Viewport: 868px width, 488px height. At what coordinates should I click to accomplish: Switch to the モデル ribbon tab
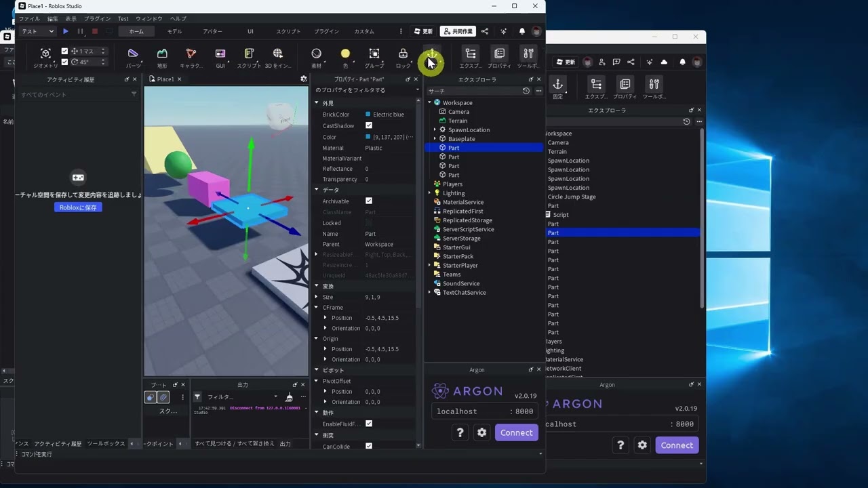174,31
